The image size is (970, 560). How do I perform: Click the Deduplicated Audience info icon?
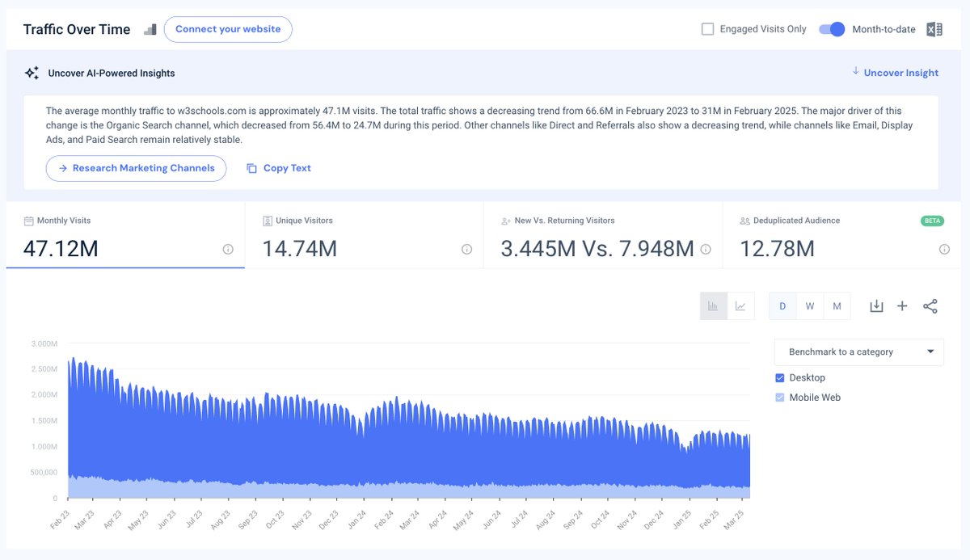pyautogui.click(x=944, y=249)
